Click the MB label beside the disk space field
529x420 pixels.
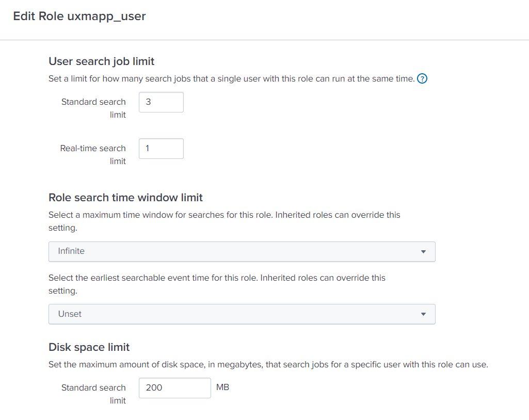coord(222,387)
